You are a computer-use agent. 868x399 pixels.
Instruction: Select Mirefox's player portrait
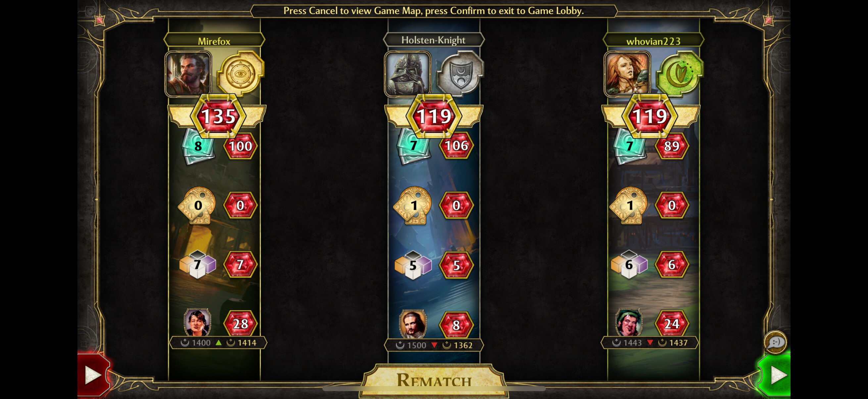click(x=188, y=74)
